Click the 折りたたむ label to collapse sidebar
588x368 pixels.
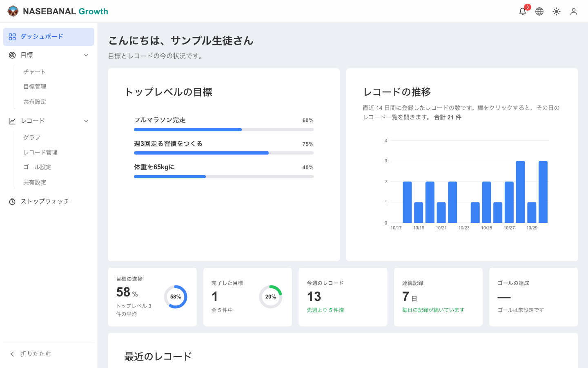[36, 354]
